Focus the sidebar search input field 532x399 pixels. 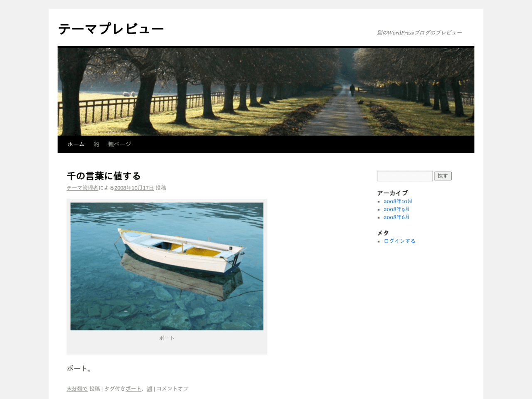tap(404, 176)
